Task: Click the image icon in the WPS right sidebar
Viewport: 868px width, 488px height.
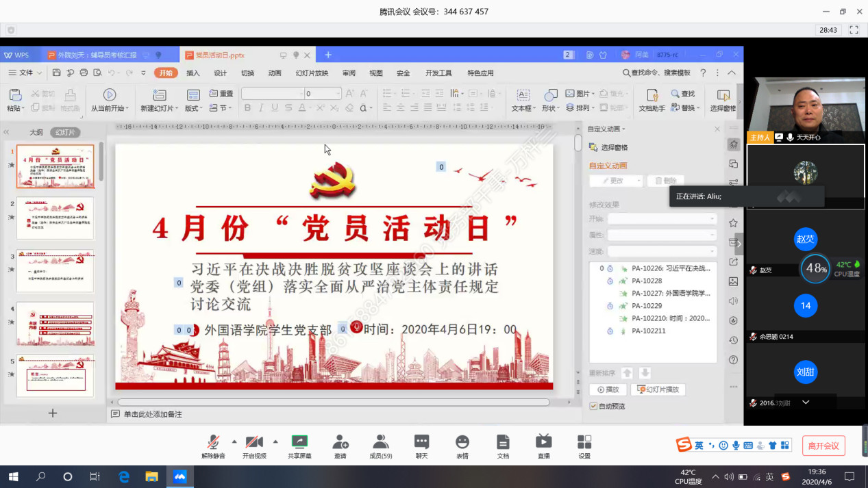Action: click(x=734, y=281)
